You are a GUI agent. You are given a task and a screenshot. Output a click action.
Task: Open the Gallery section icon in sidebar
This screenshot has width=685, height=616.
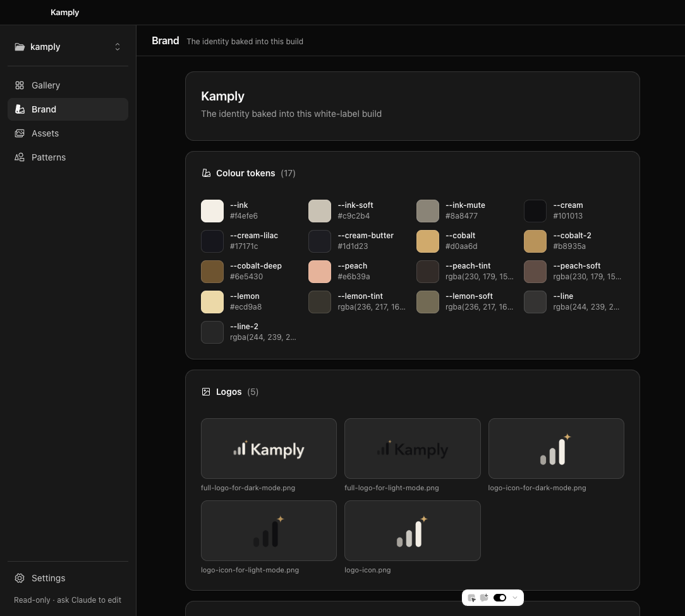coord(20,85)
